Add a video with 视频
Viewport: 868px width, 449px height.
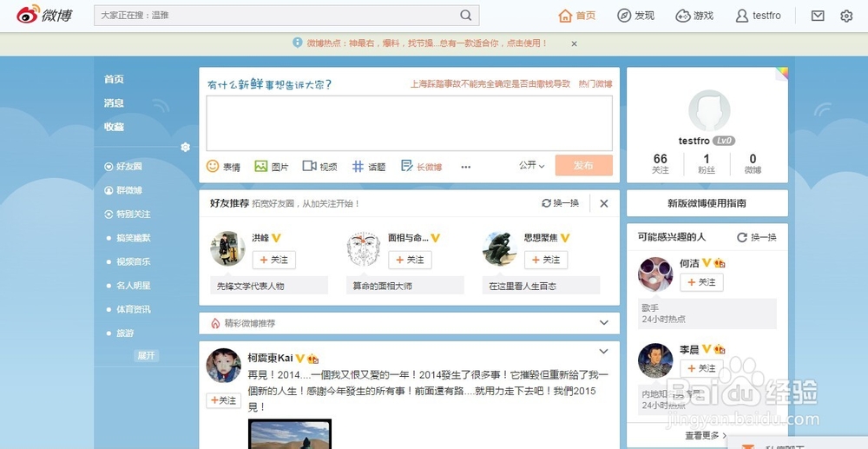pos(319,166)
